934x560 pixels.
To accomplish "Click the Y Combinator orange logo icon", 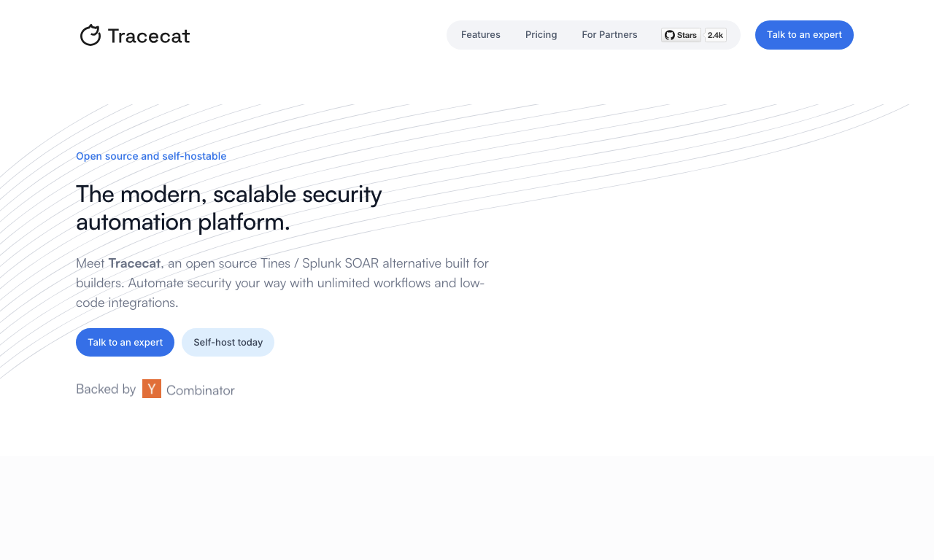I will (x=152, y=389).
